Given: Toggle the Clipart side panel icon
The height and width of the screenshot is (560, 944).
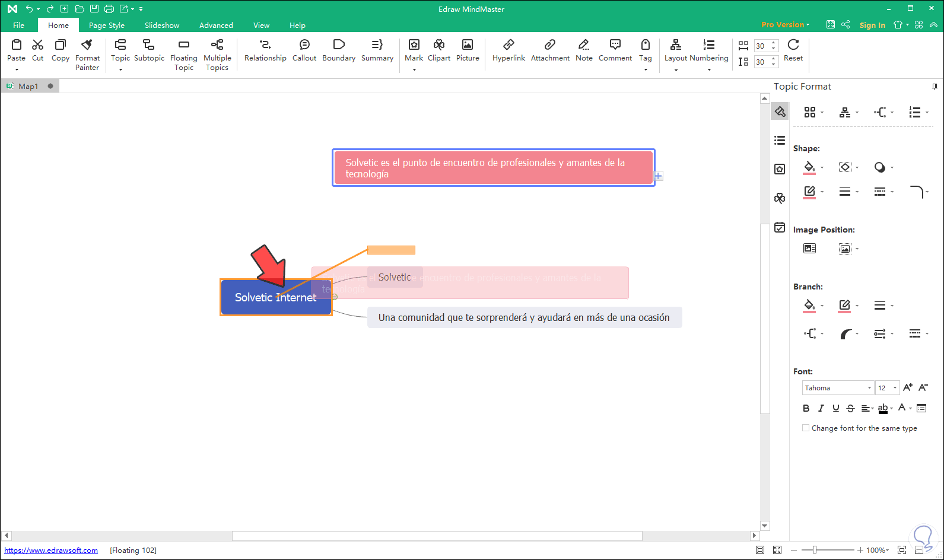Looking at the screenshot, I should pos(780,198).
